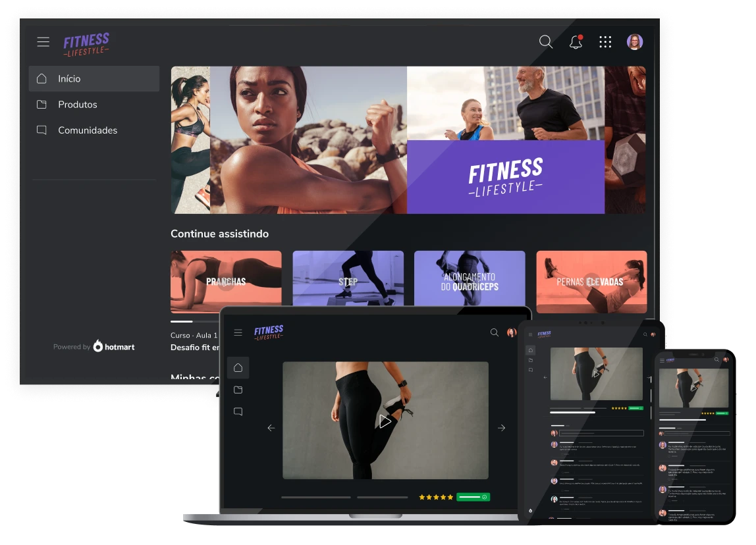
Task: Click the home icon beside Início
Action: (x=42, y=78)
